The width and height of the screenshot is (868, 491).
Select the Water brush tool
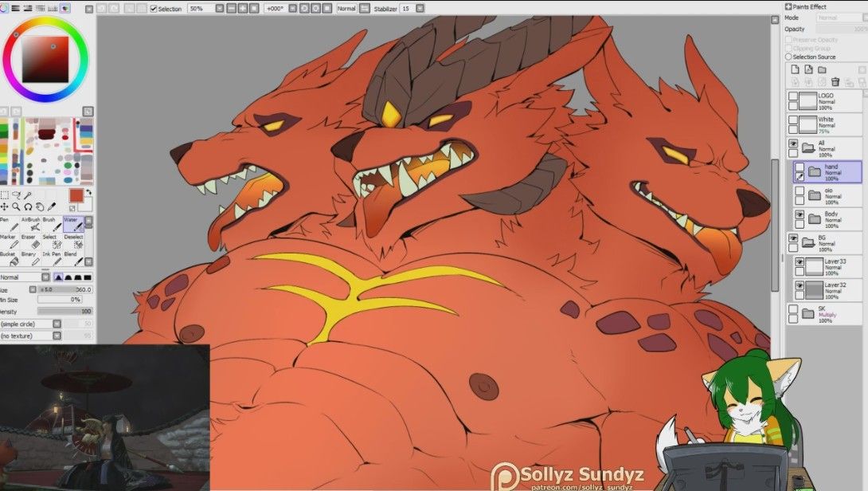(x=73, y=224)
